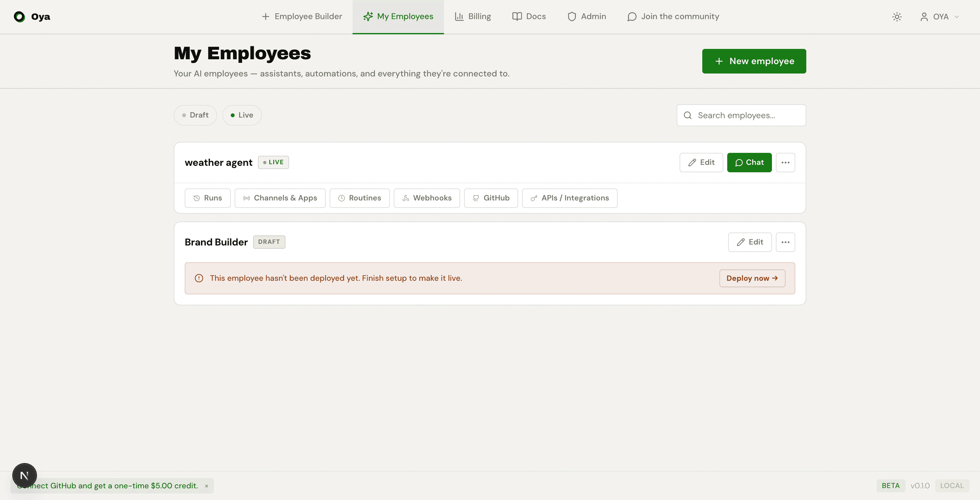Deploy the Brand Builder employee now
Viewport: 980px width, 500px height.
[x=752, y=278]
